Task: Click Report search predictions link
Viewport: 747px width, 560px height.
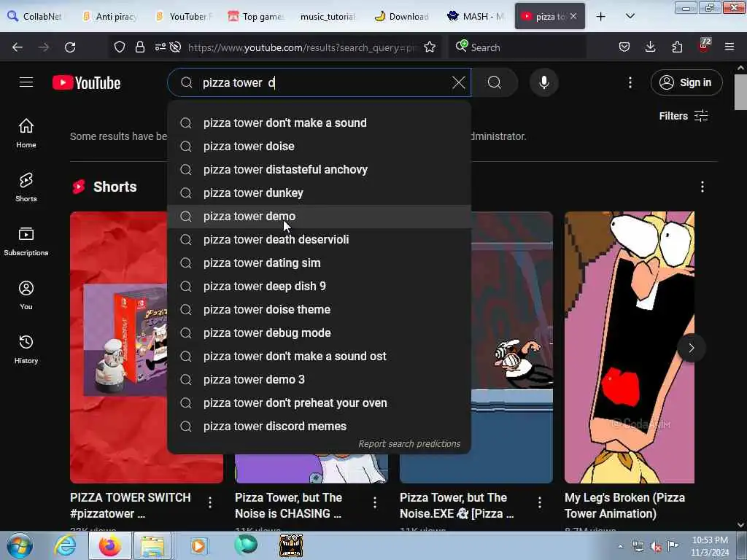Action: [409, 444]
